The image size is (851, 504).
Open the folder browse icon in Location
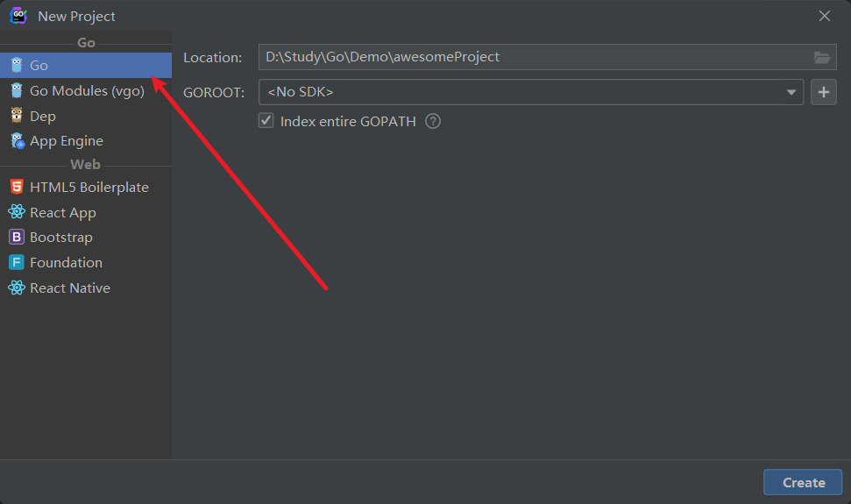pyautogui.click(x=822, y=57)
